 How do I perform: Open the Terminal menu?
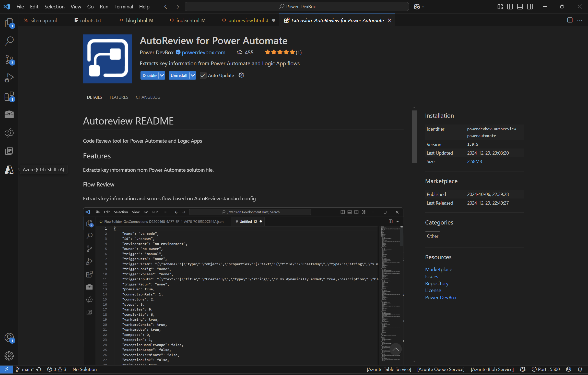coord(124,7)
